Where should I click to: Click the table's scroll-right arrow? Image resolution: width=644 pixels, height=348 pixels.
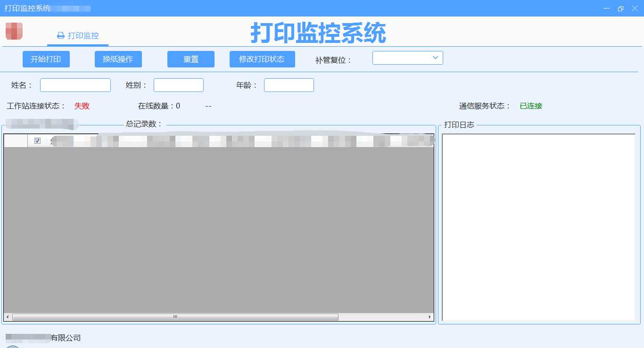pyautogui.click(x=429, y=317)
